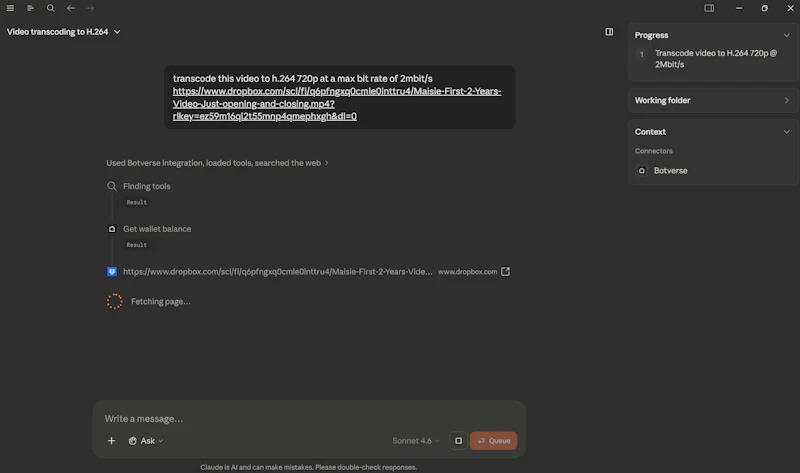Screen dimensions: 800x473
Task: Click the 'Connectors' label in Context
Action: click(654, 151)
